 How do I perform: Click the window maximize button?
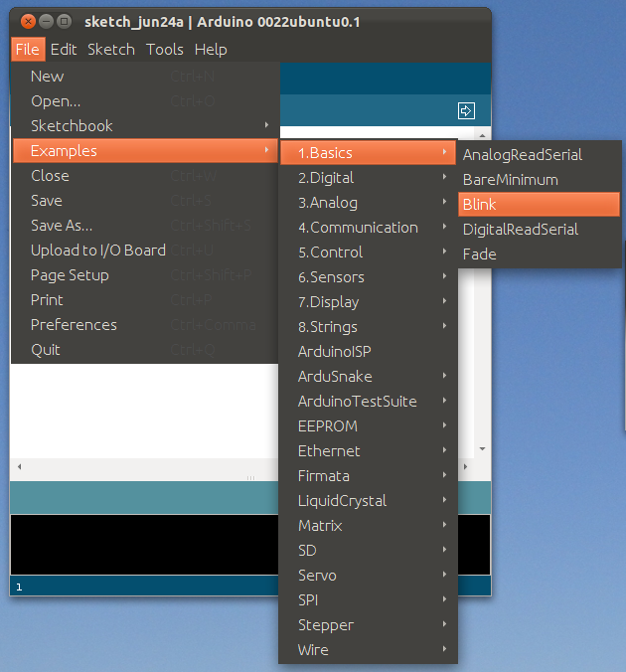[x=64, y=21]
